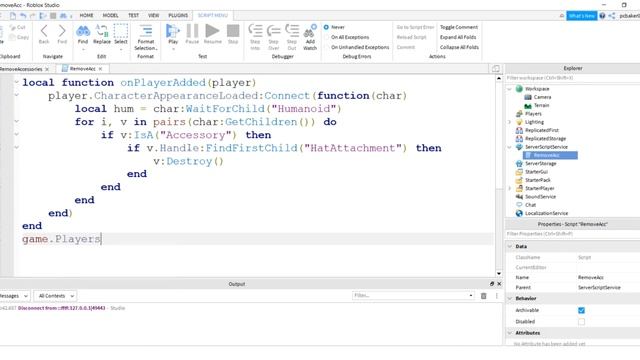
Task: Select On All Exceptions option
Action: (326, 37)
